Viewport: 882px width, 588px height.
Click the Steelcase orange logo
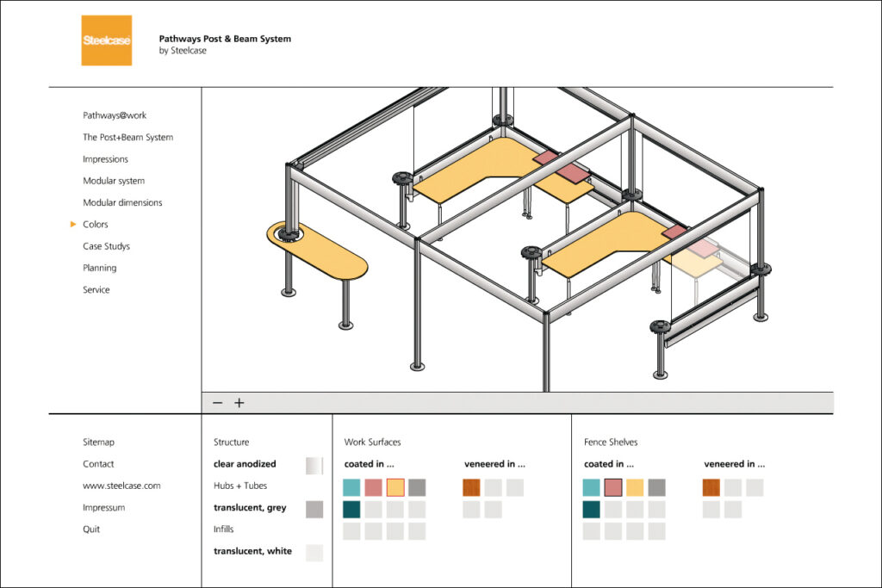tap(106, 40)
